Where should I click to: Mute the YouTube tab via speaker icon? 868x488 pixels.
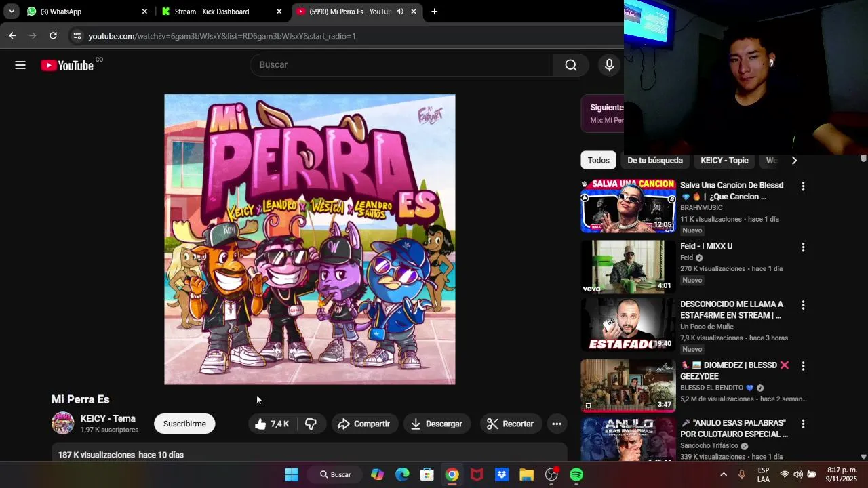click(x=400, y=12)
